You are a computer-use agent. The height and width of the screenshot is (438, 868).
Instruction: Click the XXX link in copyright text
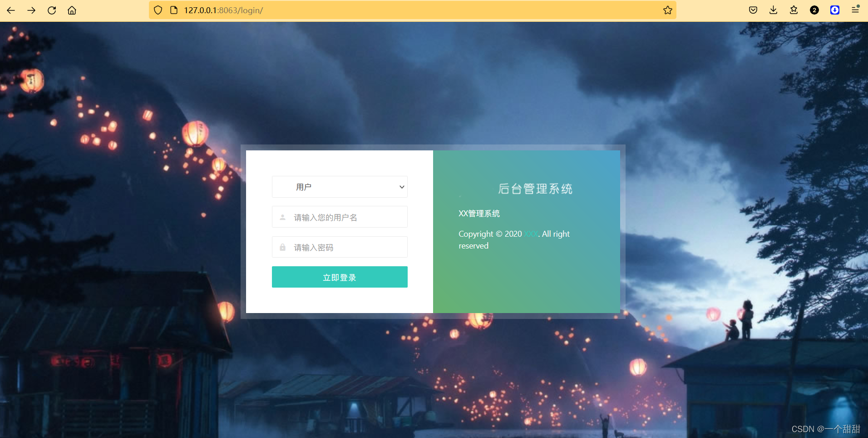[x=531, y=234]
